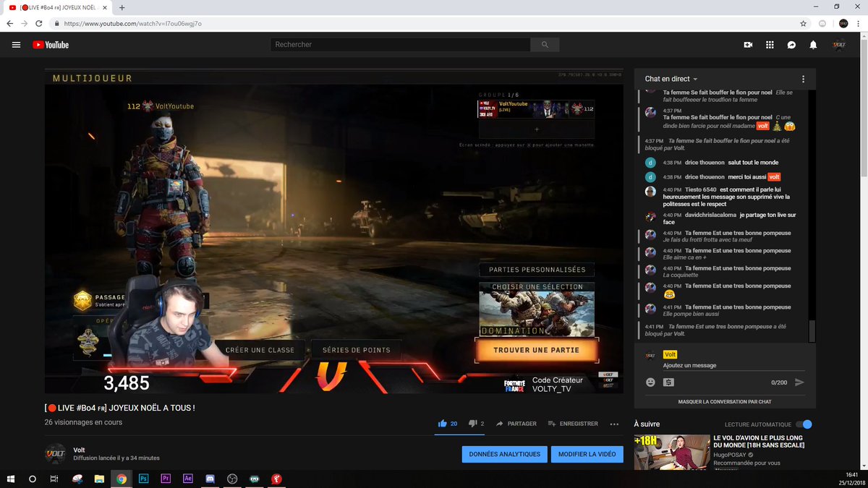Click the search magnifier button
This screenshot has width=868, height=488.
545,45
